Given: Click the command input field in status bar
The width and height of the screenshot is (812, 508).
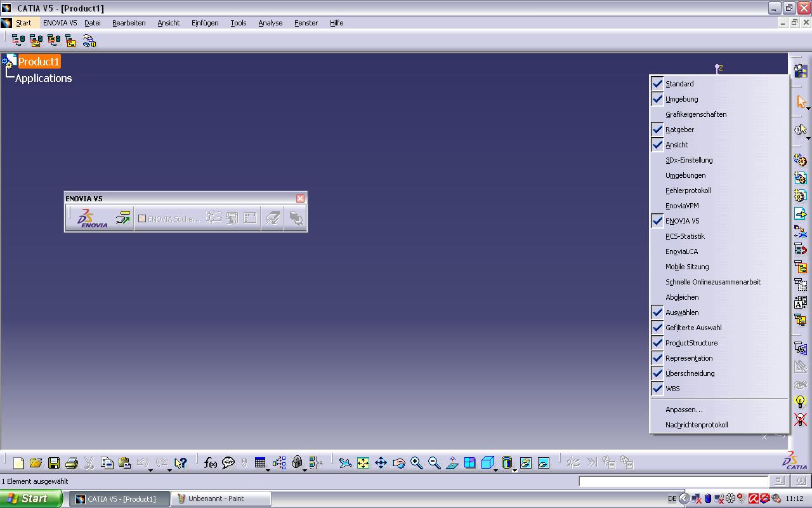Looking at the screenshot, I should tap(674, 481).
